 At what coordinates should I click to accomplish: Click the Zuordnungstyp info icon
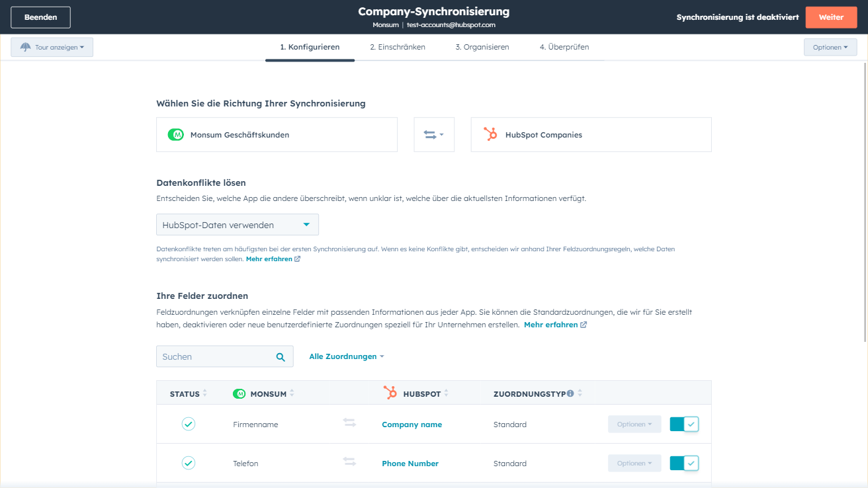click(x=570, y=393)
